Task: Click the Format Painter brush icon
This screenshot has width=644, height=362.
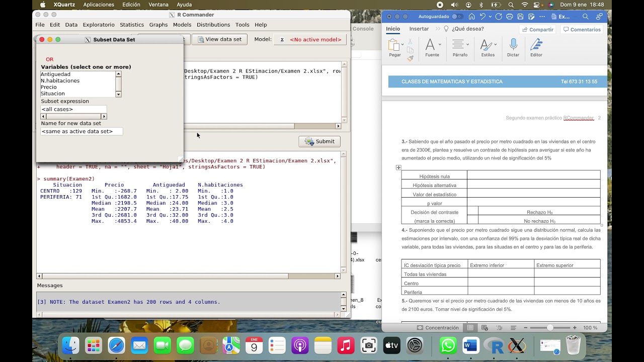Action: coord(410,58)
